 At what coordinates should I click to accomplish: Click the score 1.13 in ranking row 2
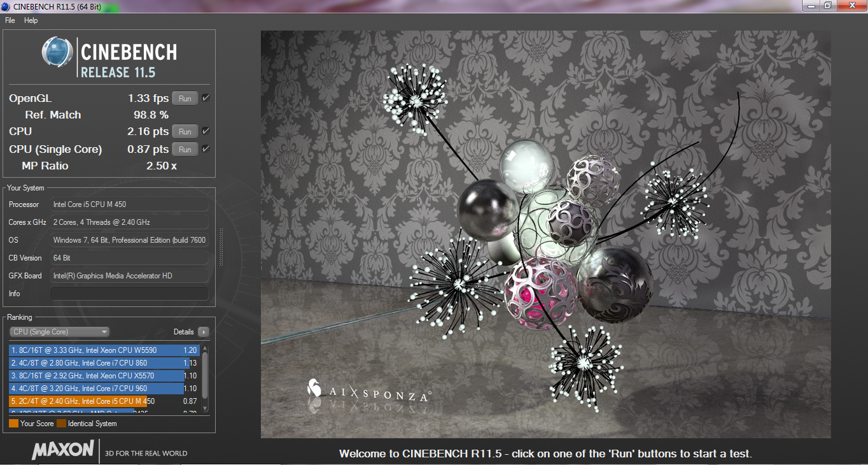[x=190, y=363]
